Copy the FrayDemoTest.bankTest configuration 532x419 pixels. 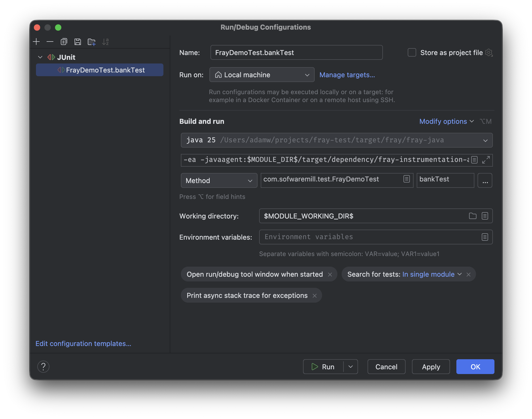[63, 42]
